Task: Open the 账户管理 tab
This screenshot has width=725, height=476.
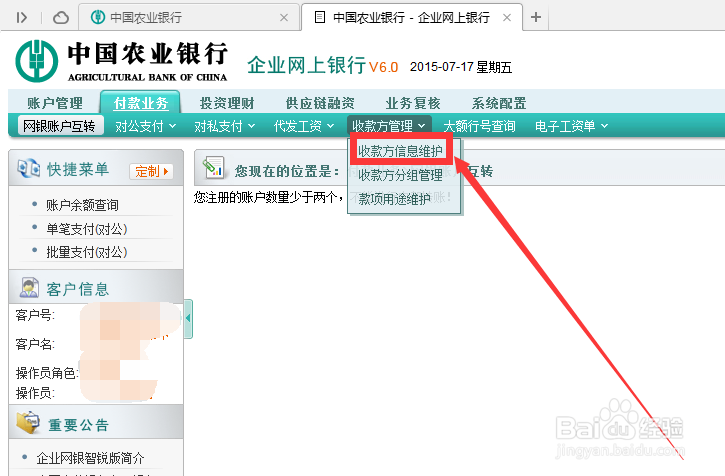Action: click(55, 103)
